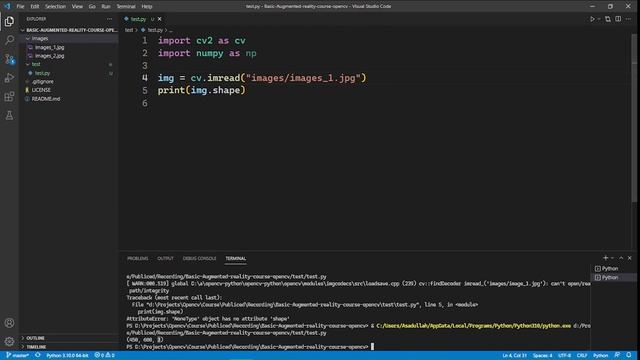This screenshot has height=360, width=640.
Task: Change the Spaces: 4 indentation setting
Action: [x=542, y=356]
